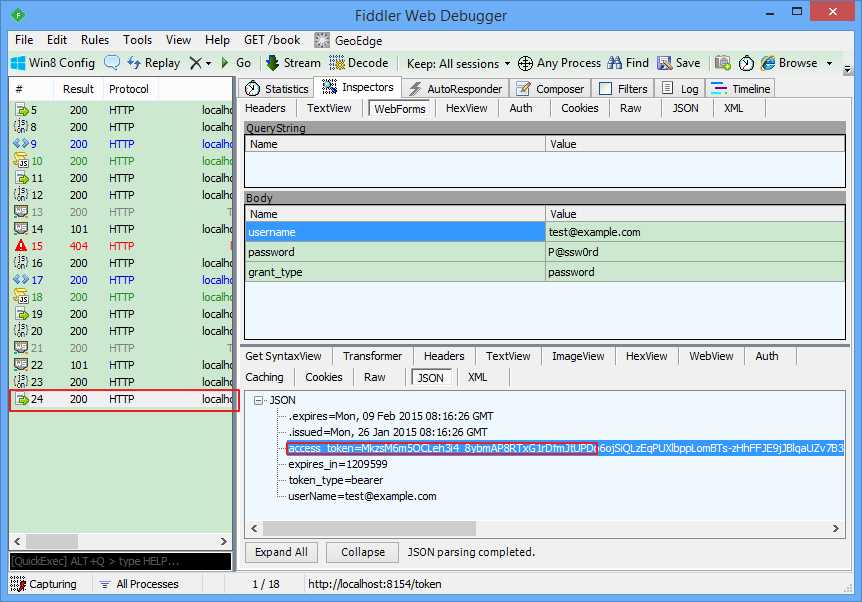Open the response Caching tab
The height and width of the screenshot is (602, 862).
pos(264,377)
